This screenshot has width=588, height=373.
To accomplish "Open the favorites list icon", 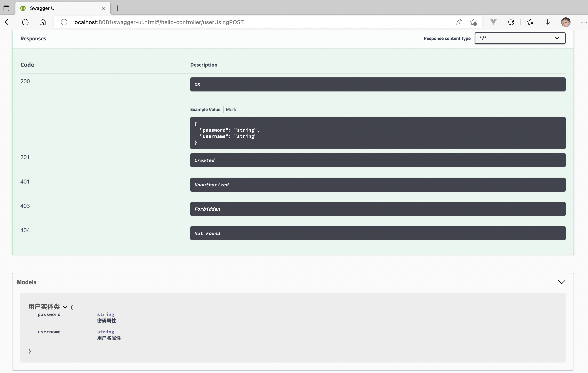I will point(530,22).
